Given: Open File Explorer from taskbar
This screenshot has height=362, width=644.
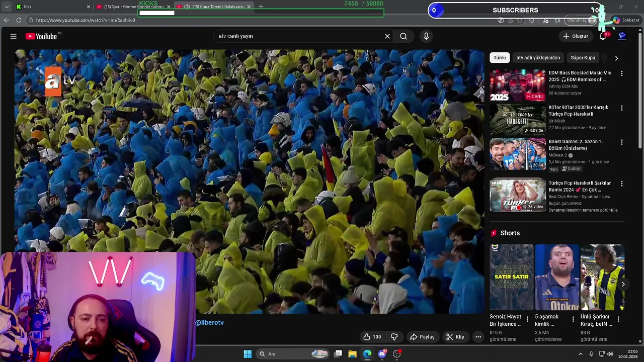Looking at the screenshot, I should [x=353, y=354].
